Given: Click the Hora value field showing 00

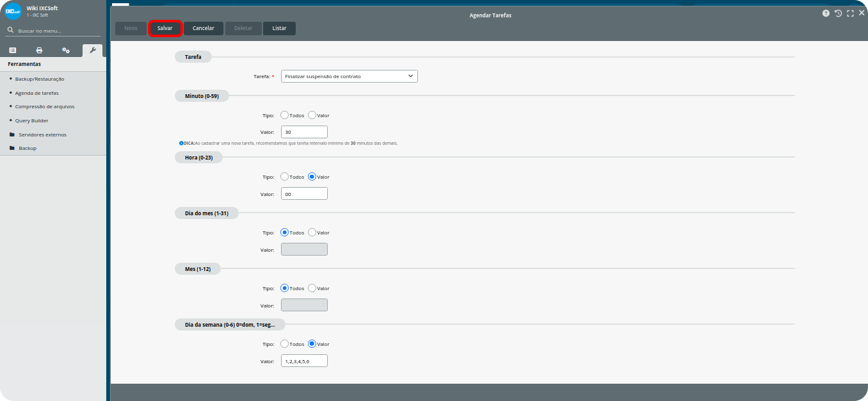Looking at the screenshot, I should [304, 193].
